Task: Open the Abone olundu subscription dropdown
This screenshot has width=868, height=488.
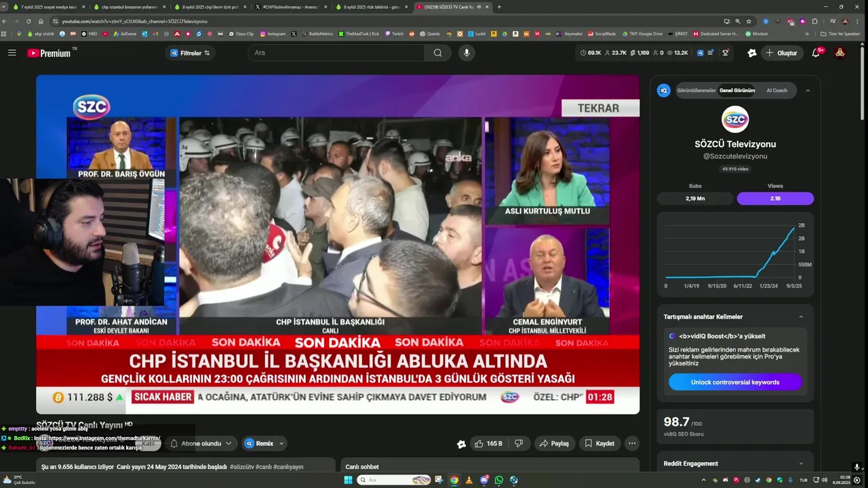Action: (x=201, y=444)
